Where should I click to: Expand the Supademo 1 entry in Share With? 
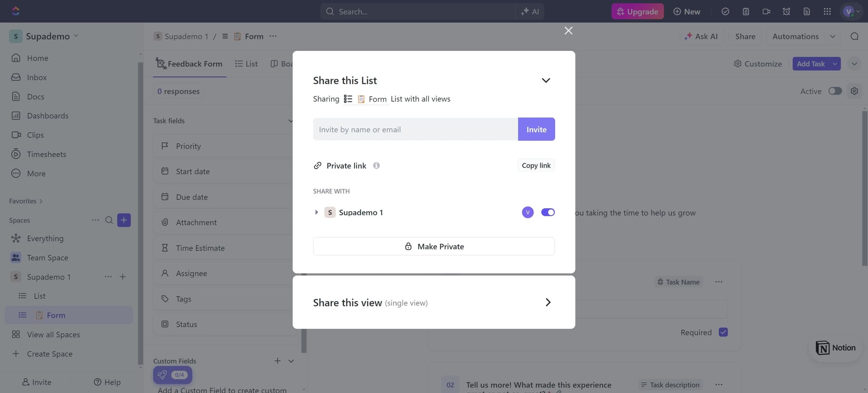pyautogui.click(x=316, y=212)
